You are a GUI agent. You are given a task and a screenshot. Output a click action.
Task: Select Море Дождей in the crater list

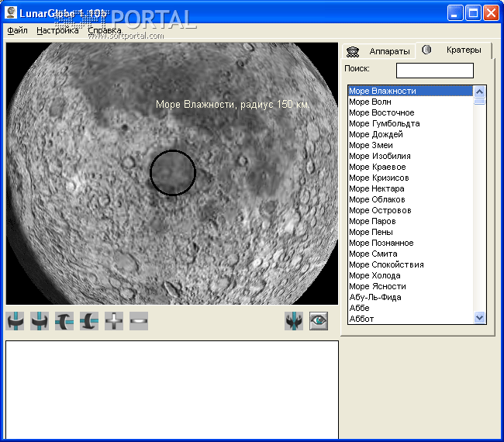click(376, 134)
